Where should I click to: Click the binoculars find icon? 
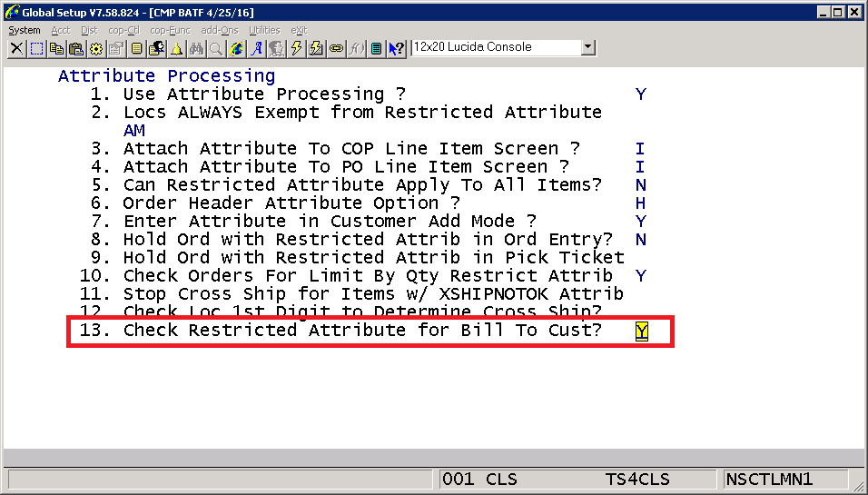pos(197,48)
